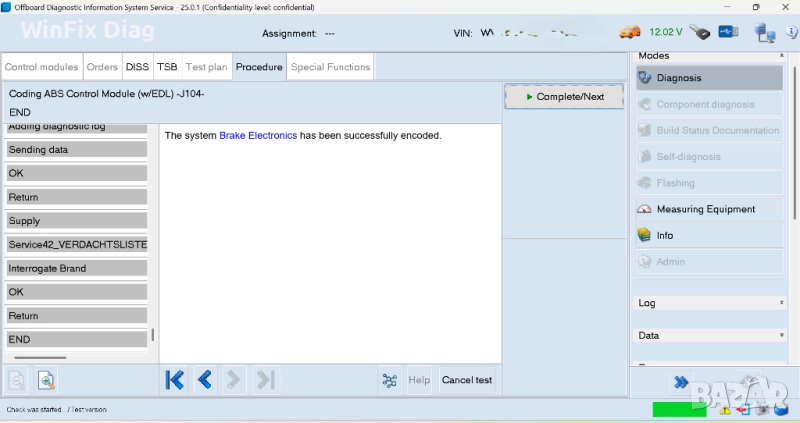Image resolution: width=800 pixels, height=423 pixels.
Task: Click the procedure steps list vertical scrollbar
Action: (152, 336)
